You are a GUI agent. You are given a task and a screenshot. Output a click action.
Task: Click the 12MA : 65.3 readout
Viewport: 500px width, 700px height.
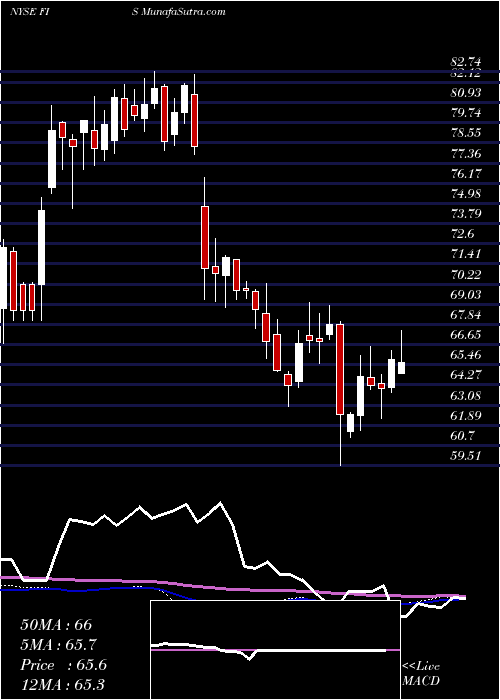[x=62, y=685]
